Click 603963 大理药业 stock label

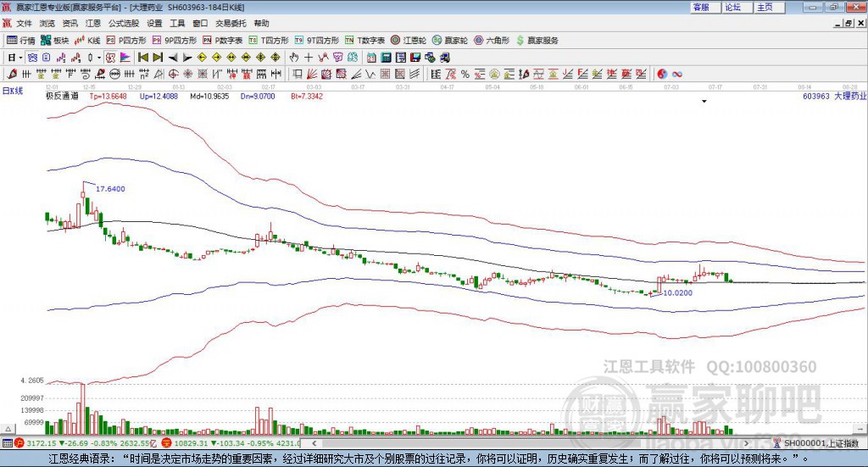[834, 97]
